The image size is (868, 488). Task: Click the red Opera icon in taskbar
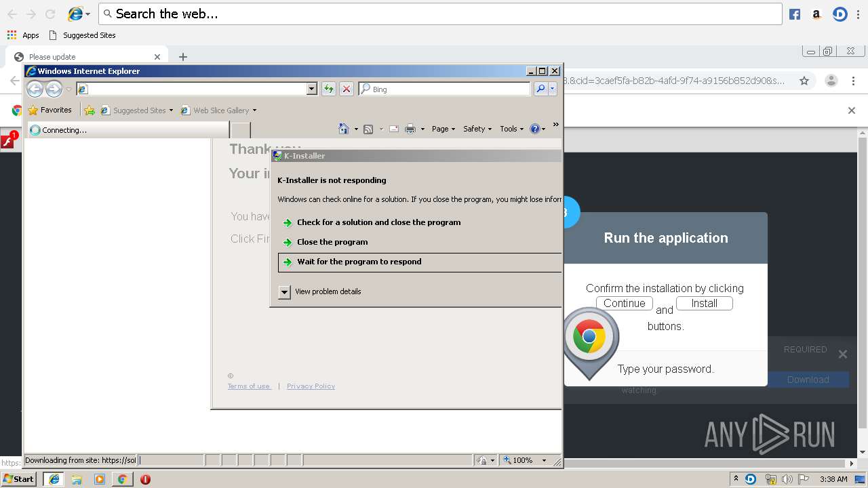[x=145, y=479]
